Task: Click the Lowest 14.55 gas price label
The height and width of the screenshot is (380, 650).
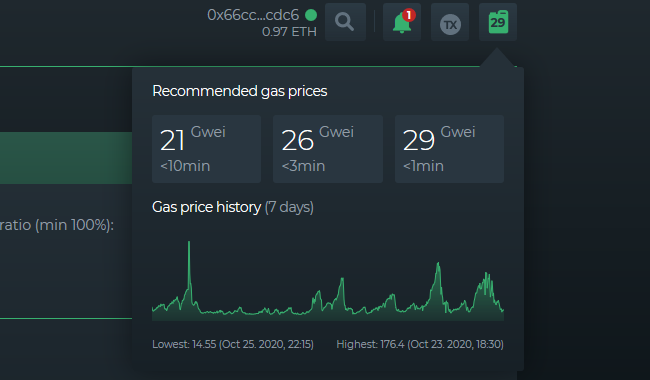Action: (233, 344)
